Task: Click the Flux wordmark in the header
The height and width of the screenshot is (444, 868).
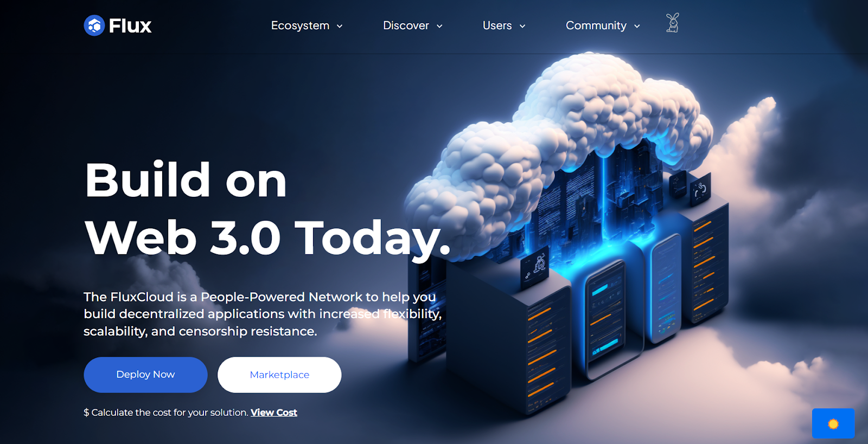Action: pyautogui.click(x=130, y=25)
